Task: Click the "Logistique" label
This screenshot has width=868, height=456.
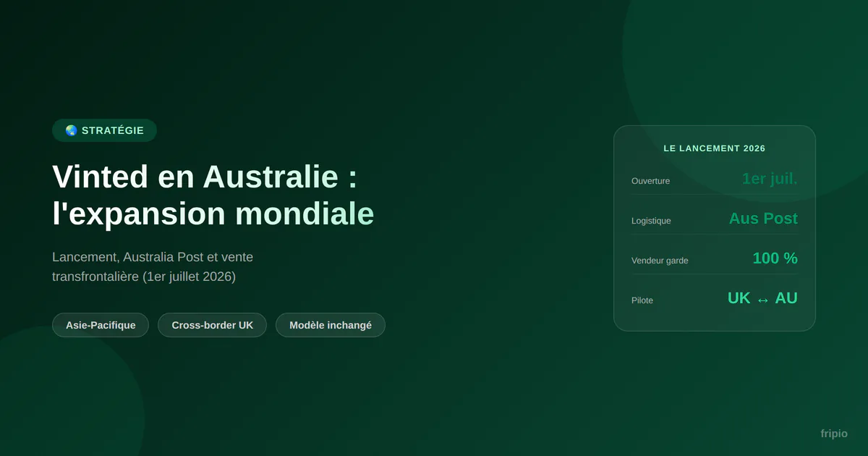Action: (x=651, y=221)
